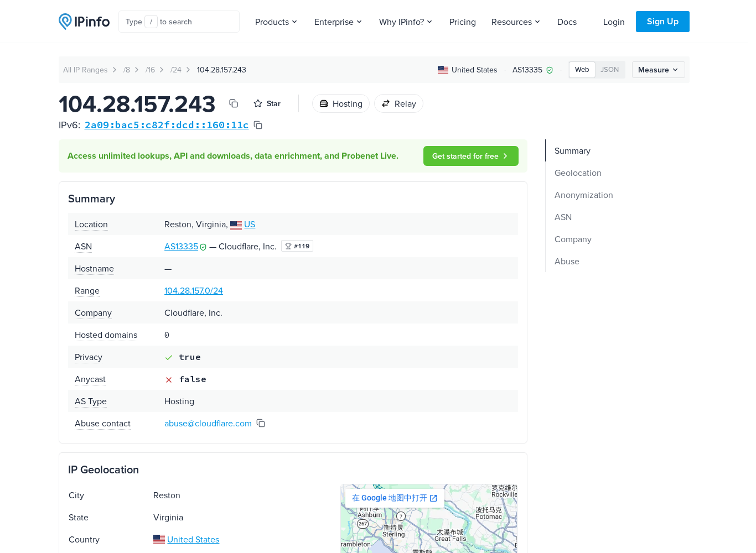Open the Why IPinfo? dropdown
Viewport: 756px width, 553px height.
coord(406,22)
